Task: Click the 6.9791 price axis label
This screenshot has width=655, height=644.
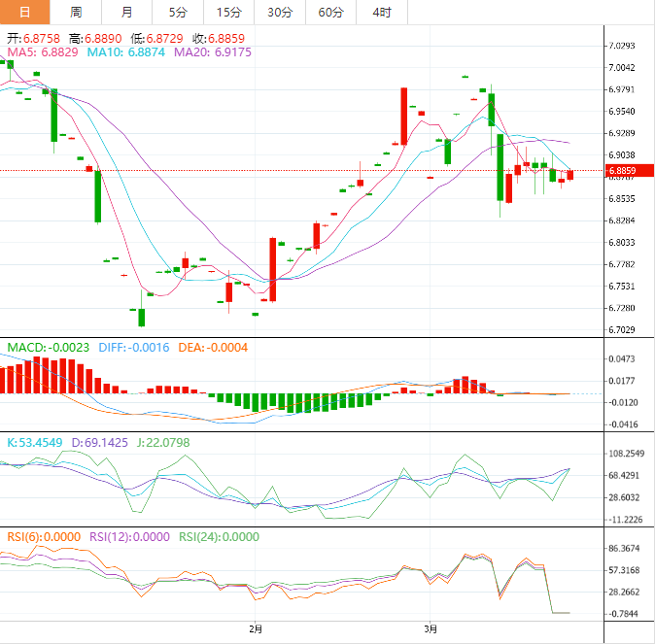Action: coord(622,89)
